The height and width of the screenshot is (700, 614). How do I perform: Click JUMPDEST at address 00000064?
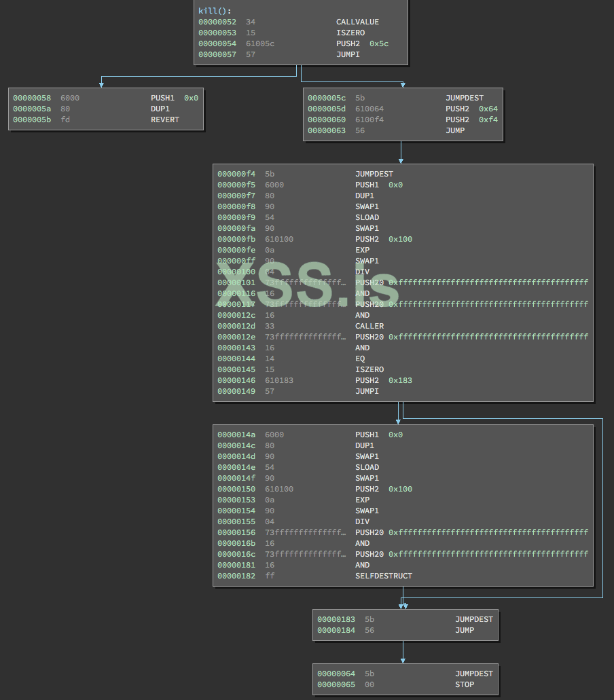coord(474,674)
